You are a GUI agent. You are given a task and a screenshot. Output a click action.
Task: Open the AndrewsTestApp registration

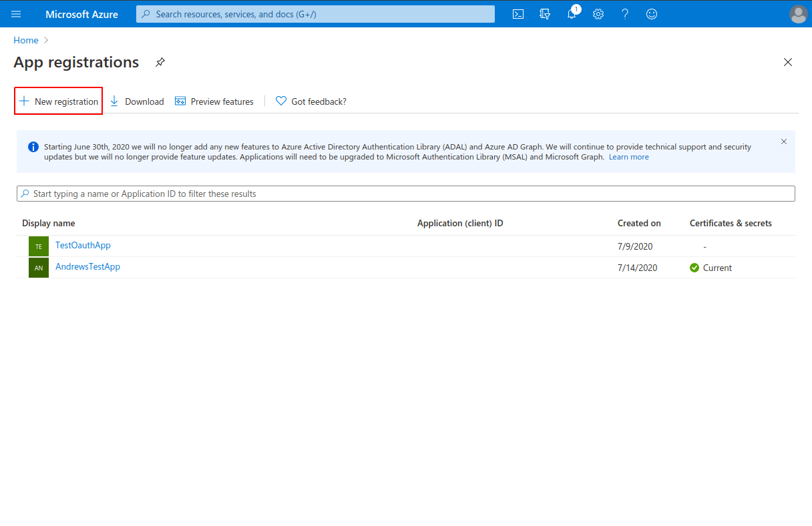tap(87, 266)
